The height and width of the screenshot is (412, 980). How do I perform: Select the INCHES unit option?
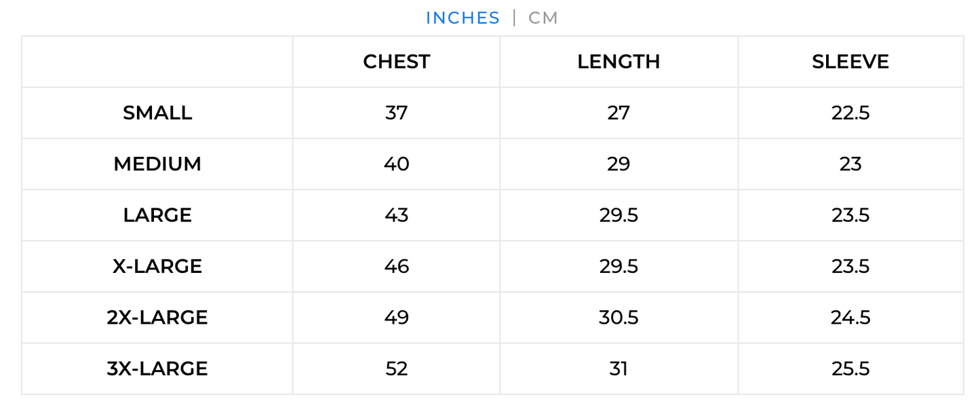point(463,18)
